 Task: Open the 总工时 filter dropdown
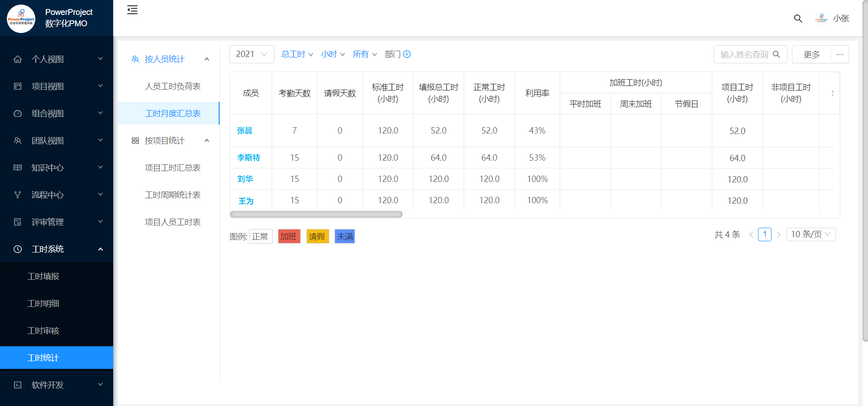297,54
